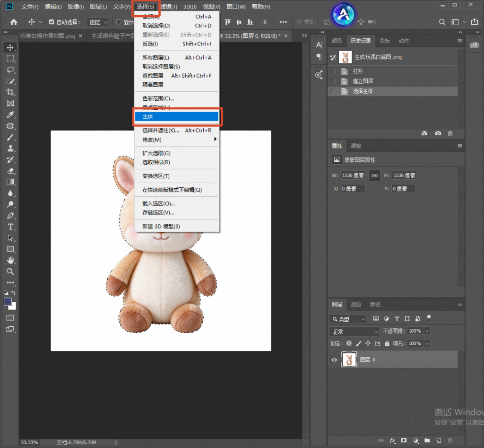
Task: Toggle lock transparent pixels
Action: pos(349,343)
